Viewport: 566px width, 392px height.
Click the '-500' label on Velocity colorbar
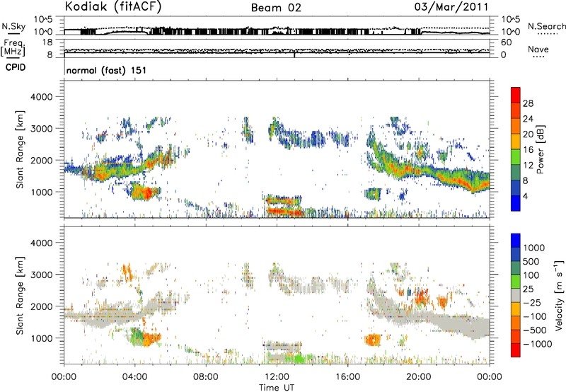click(535, 330)
